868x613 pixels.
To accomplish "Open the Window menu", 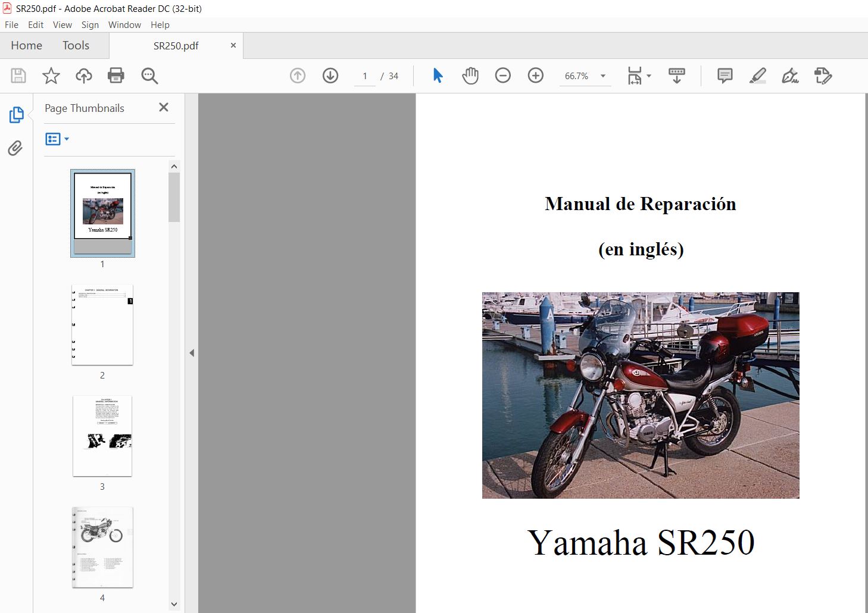I will point(124,24).
